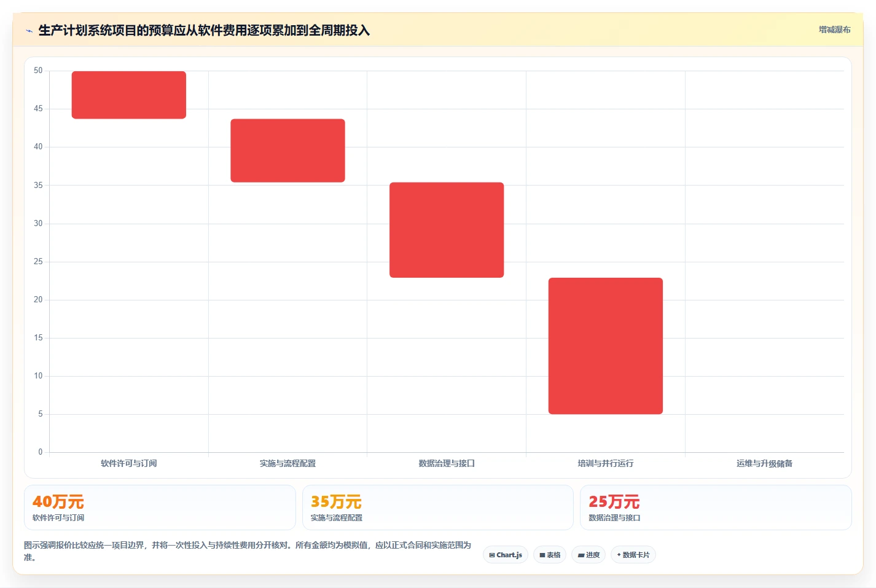Click the red bar for 数据治理与接口
The height and width of the screenshot is (588, 876).
coord(447,230)
